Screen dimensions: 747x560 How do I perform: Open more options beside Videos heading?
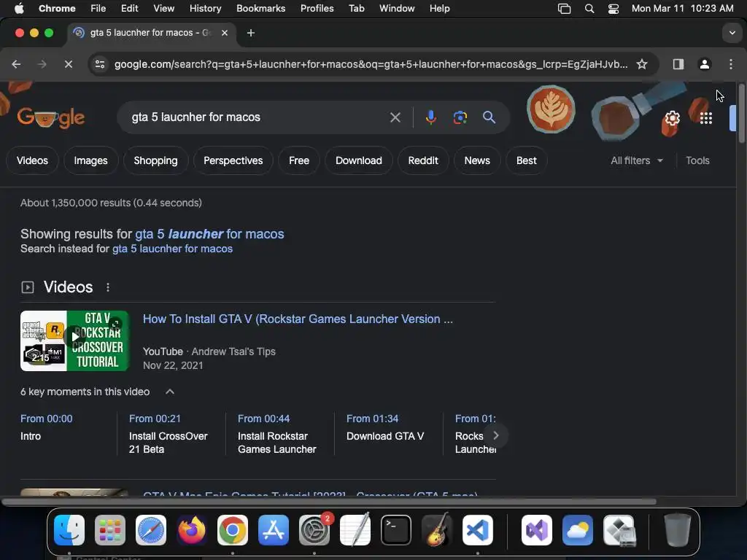tap(108, 287)
